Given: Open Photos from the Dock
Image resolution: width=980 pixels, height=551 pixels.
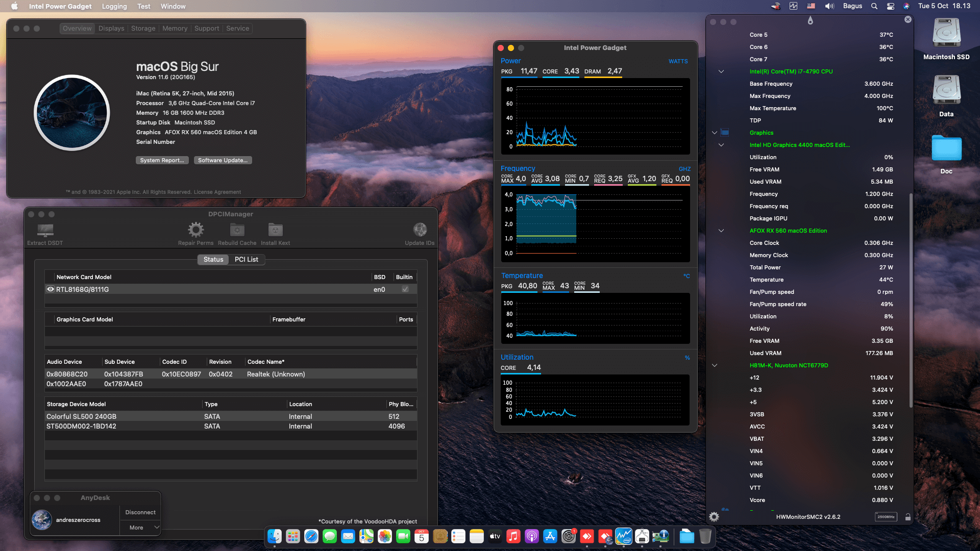Looking at the screenshot, I should (385, 536).
